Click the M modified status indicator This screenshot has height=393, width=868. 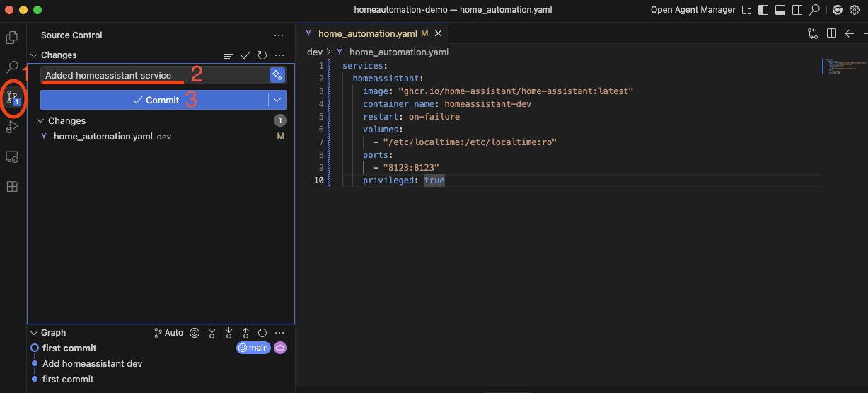[280, 136]
